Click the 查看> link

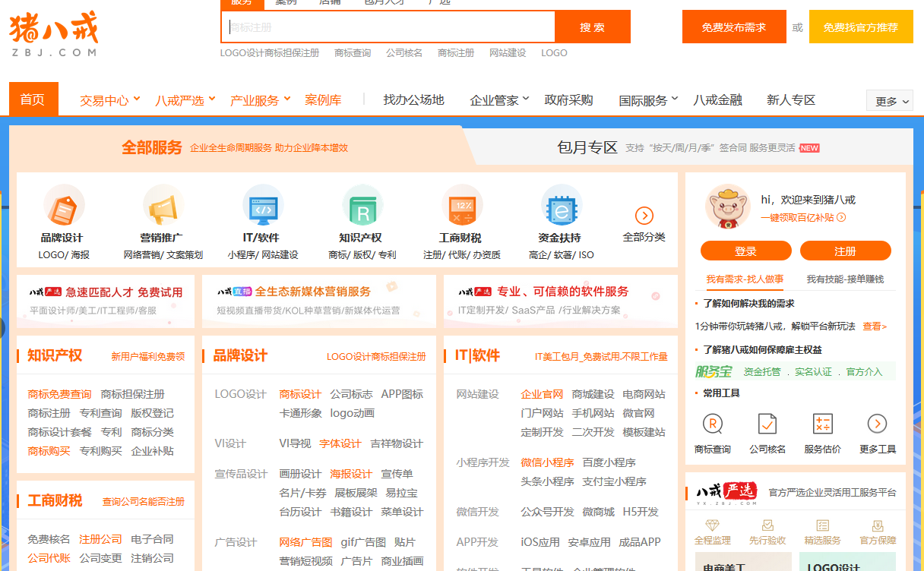[x=875, y=327]
